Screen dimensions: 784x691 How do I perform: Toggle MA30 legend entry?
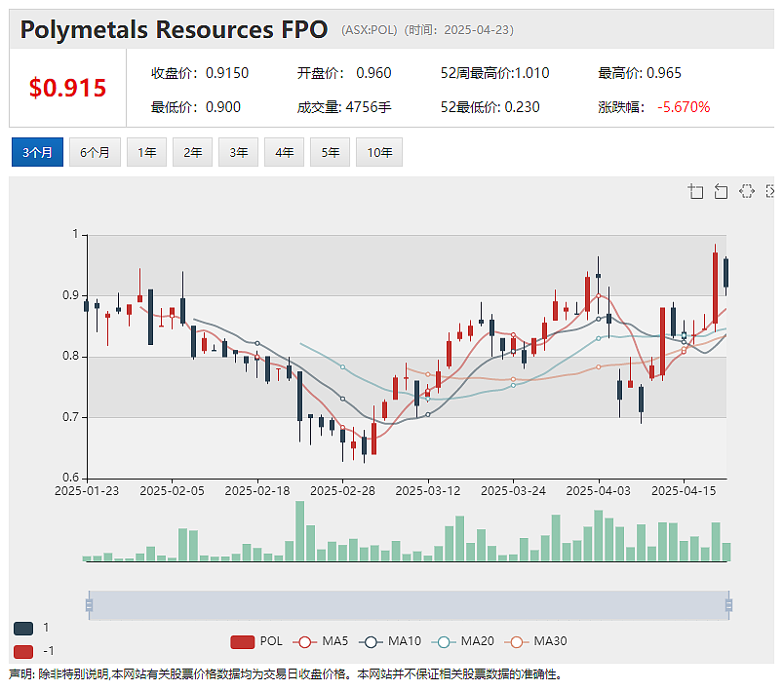(535, 641)
